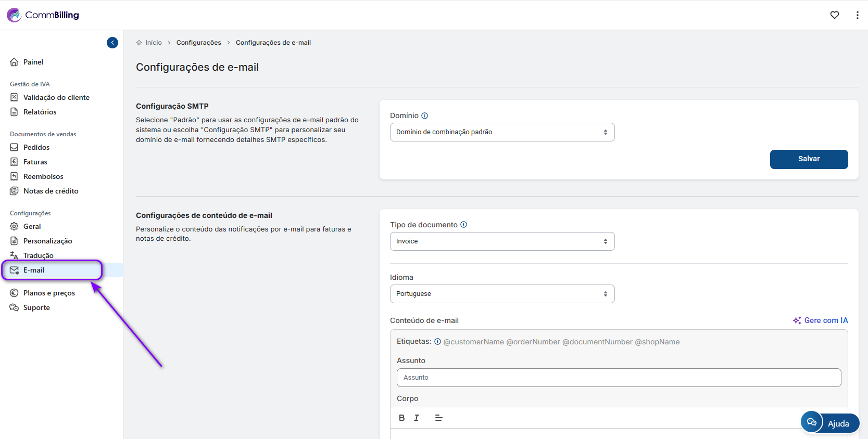Open the three-dot options menu
Image resolution: width=868 pixels, height=439 pixels.
(x=857, y=15)
